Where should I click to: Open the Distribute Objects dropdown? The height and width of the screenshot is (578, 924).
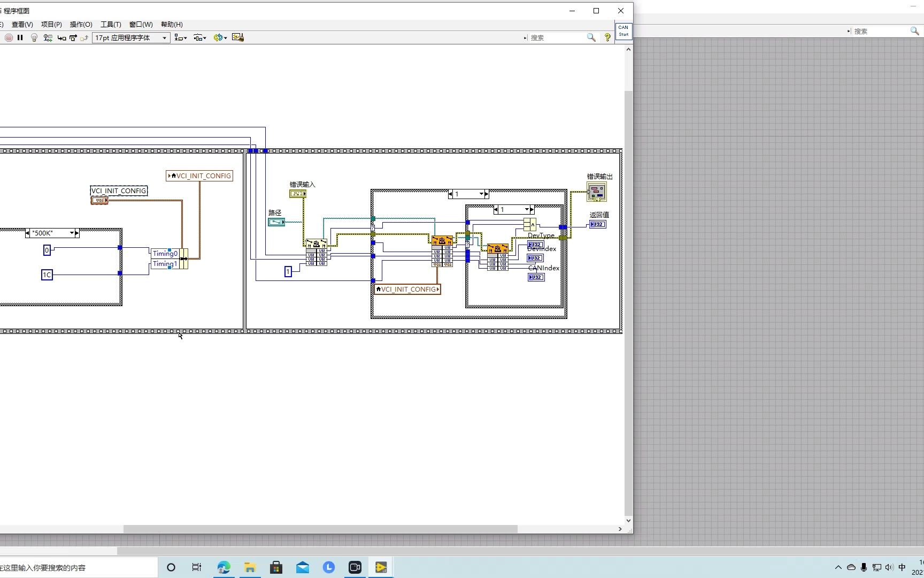200,37
